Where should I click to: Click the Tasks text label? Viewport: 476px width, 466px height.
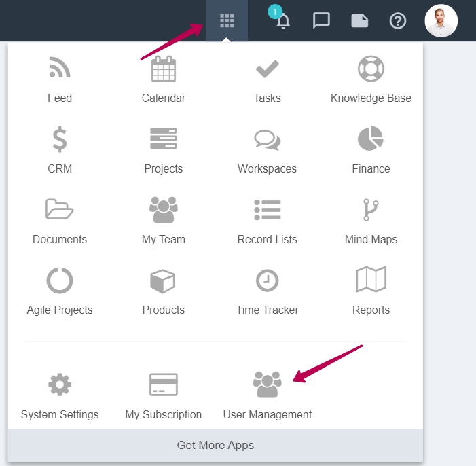267,98
